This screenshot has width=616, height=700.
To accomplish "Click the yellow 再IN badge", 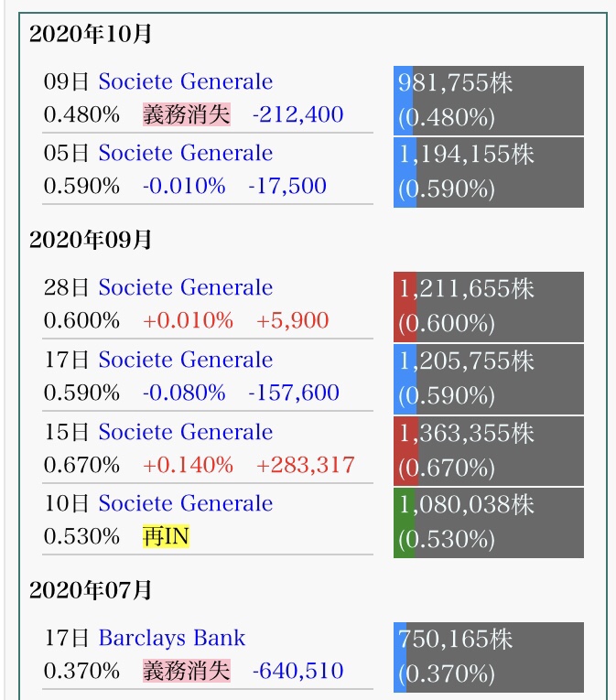I will coord(167,536).
